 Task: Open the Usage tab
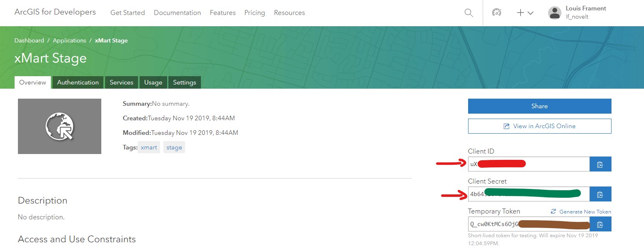tap(153, 82)
